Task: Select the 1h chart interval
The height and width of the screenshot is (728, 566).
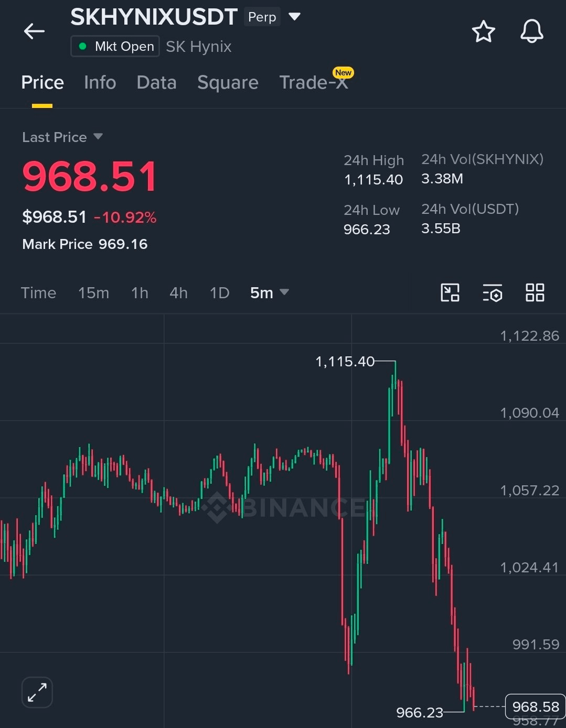Action: tap(140, 292)
